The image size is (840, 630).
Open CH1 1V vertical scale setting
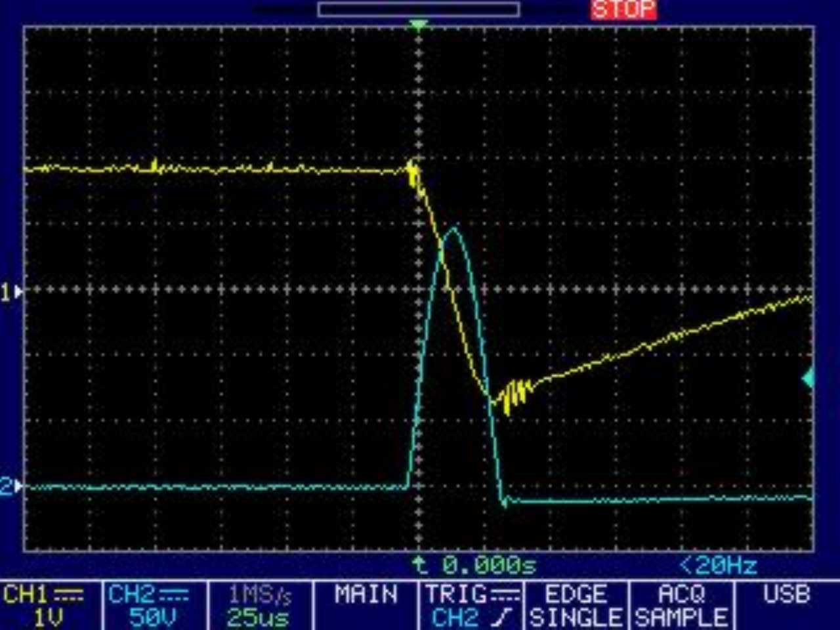coord(47,618)
